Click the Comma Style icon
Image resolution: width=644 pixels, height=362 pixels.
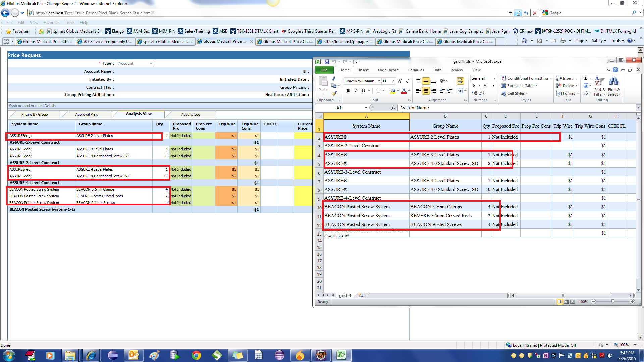493,86
